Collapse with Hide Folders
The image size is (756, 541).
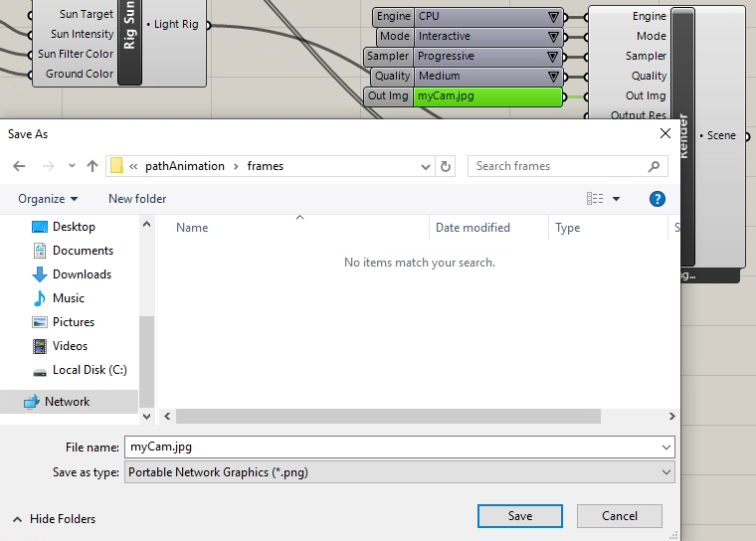(x=54, y=519)
